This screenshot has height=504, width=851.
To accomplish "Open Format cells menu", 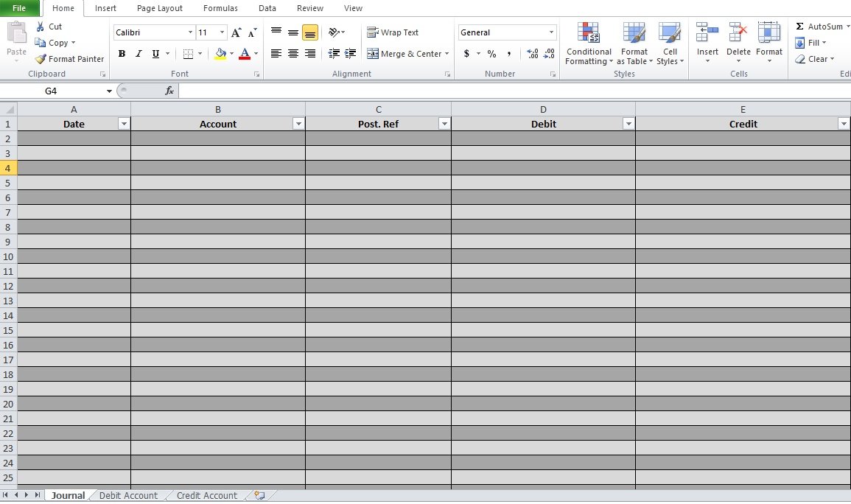I will pos(769,42).
